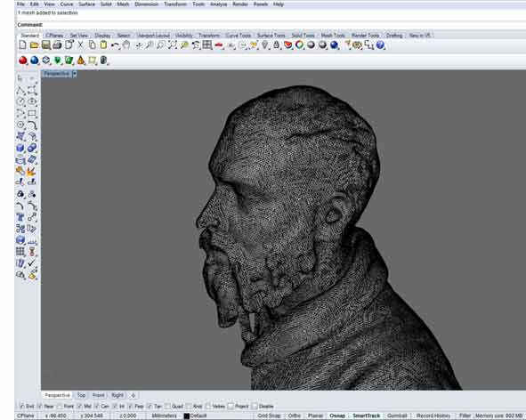The image size is (526, 420).
Task: Open the Mesh menu
Action: pyautogui.click(x=123, y=4)
